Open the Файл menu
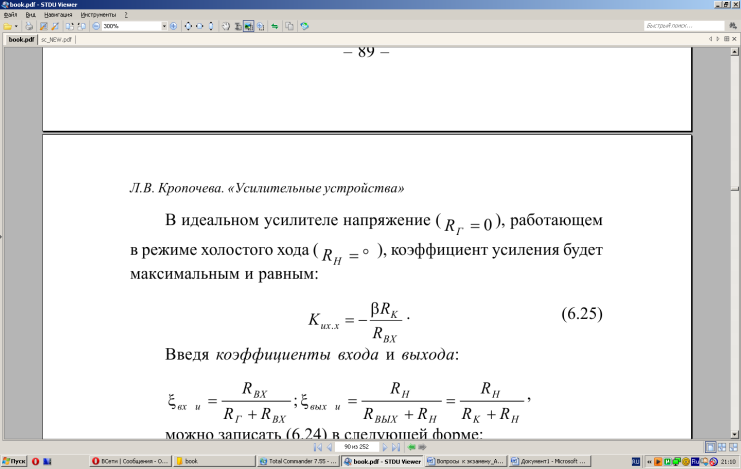The image size is (741, 469). click(x=10, y=15)
